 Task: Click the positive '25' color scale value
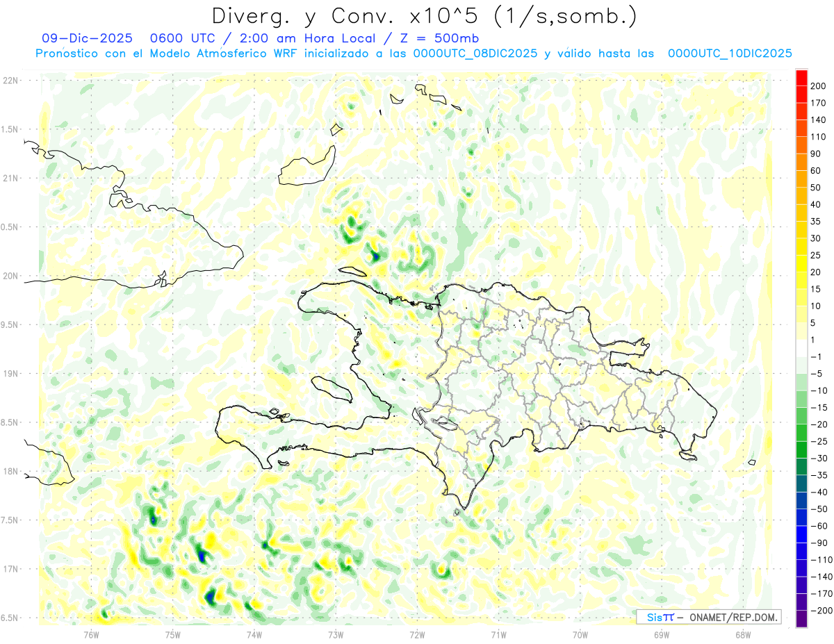tap(816, 255)
